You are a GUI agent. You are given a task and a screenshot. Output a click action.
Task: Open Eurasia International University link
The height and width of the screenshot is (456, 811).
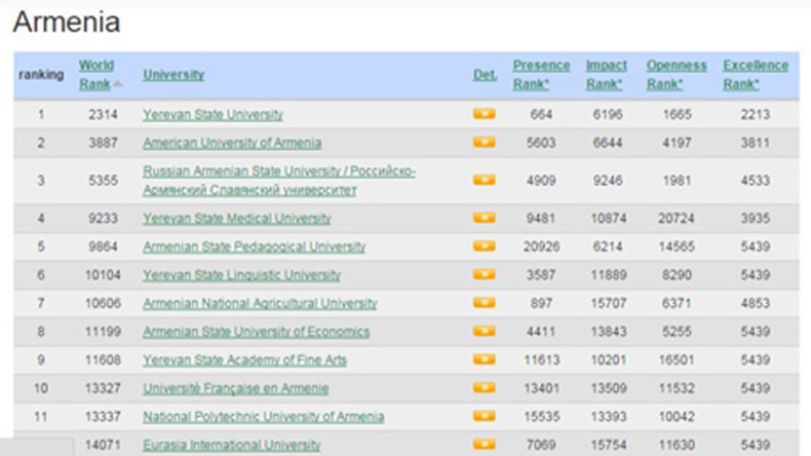point(232,445)
